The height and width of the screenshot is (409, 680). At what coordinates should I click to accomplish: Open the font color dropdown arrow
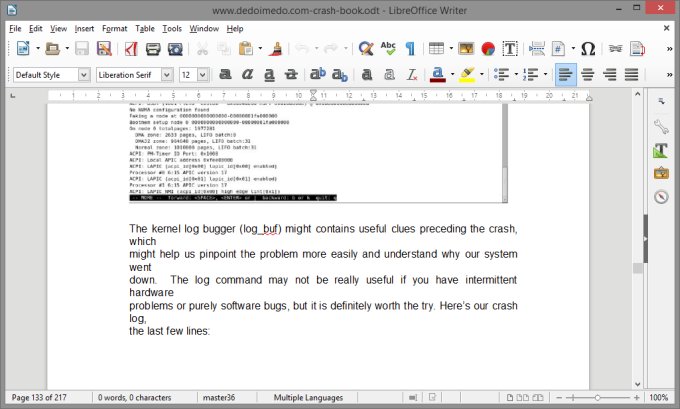point(452,75)
